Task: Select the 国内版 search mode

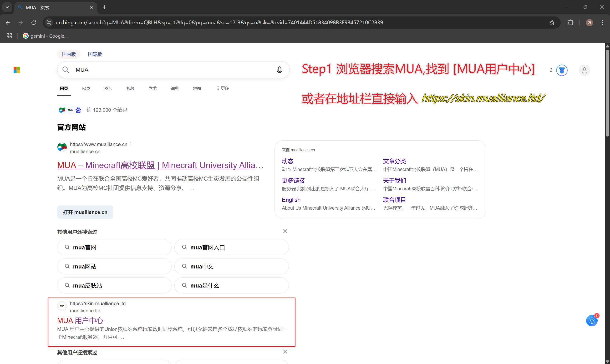Action: [x=69, y=54]
